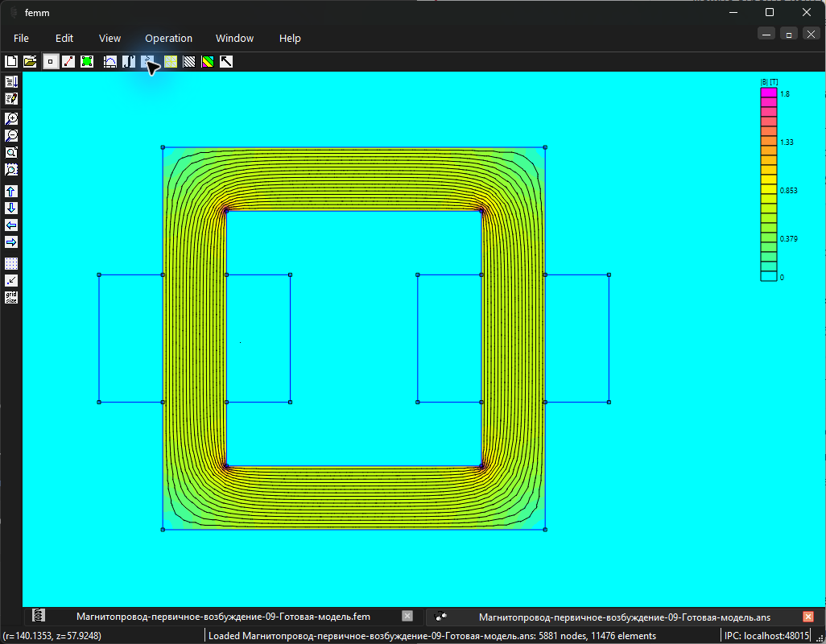Open the hatched contour plot options
826x644 pixels.
(189, 62)
